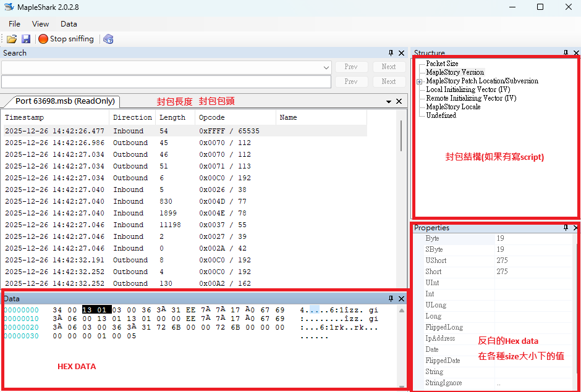Open the Data menu
This screenshot has height=392, width=581.
coord(69,24)
